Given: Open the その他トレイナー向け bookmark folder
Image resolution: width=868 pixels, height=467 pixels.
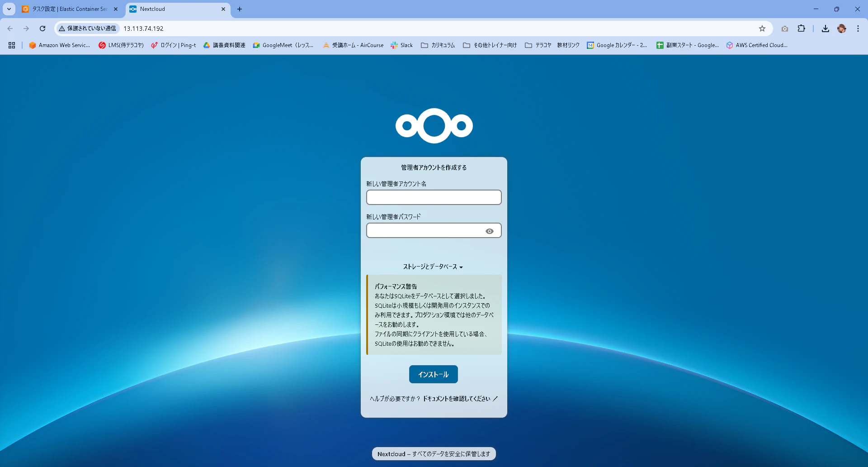Looking at the screenshot, I should [490, 45].
